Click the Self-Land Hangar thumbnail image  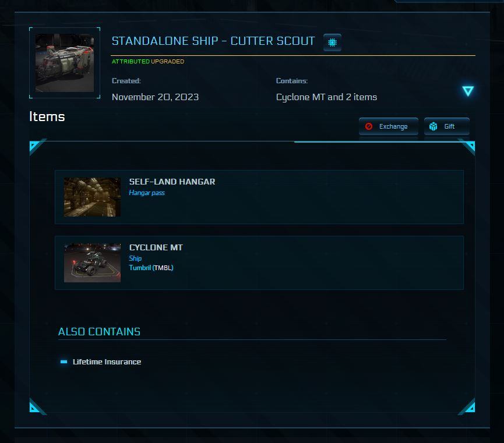(92, 197)
